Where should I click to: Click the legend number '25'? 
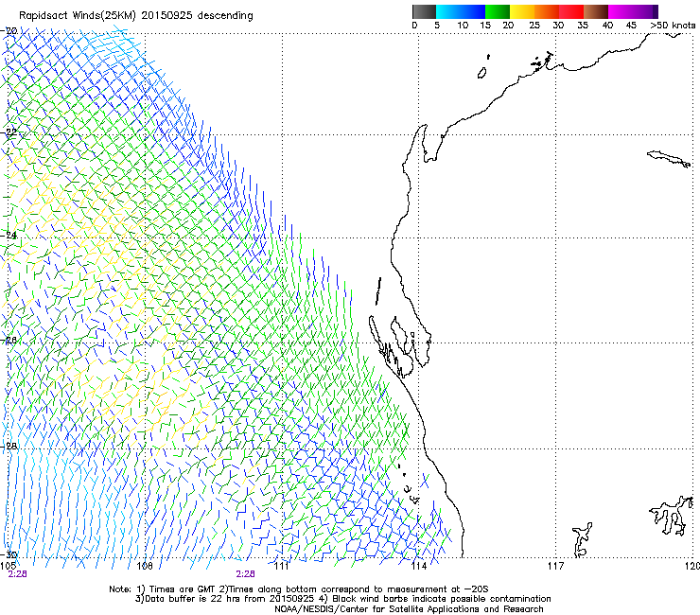(x=534, y=26)
